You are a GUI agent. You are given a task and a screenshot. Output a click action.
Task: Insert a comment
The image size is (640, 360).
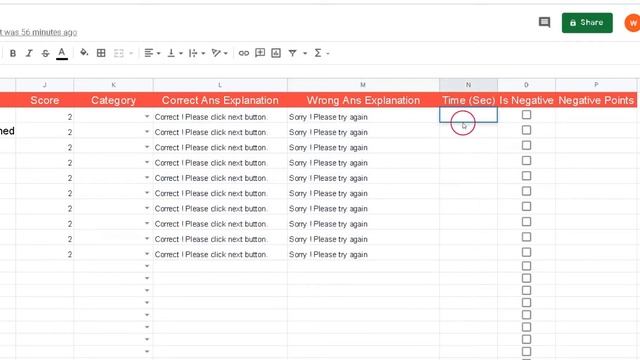(260, 53)
